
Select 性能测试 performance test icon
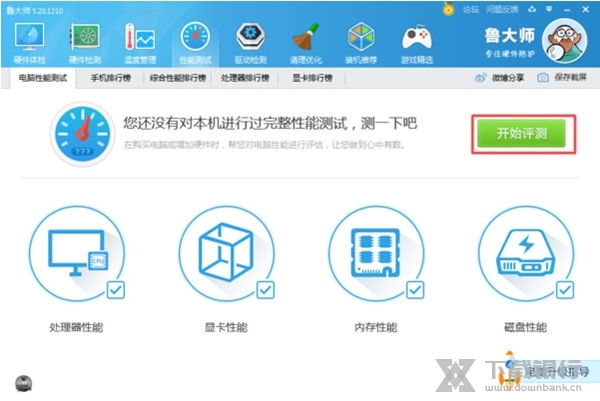click(195, 43)
